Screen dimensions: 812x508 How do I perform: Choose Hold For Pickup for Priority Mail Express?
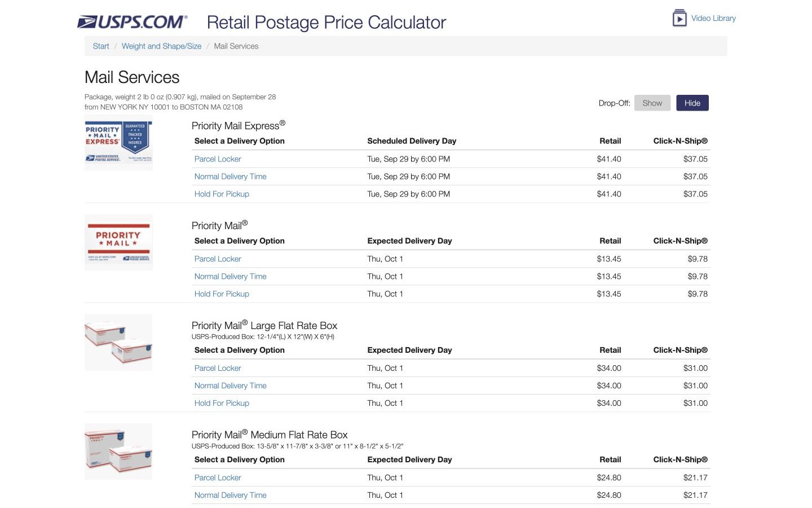click(x=222, y=194)
